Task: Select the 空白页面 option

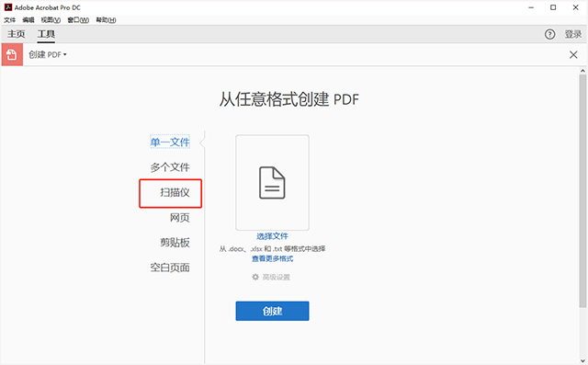Action: (170, 268)
